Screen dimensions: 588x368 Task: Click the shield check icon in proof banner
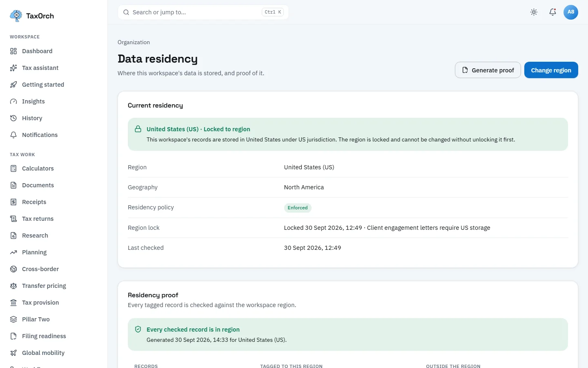click(138, 329)
